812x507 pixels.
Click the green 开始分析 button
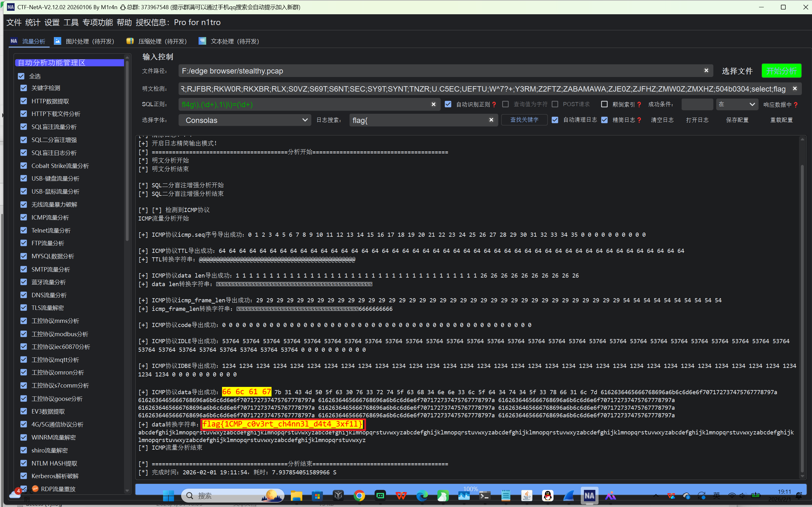[x=781, y=71]
